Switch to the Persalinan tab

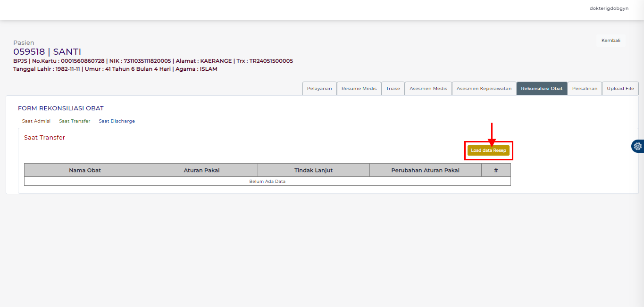[x=584, y=89]
